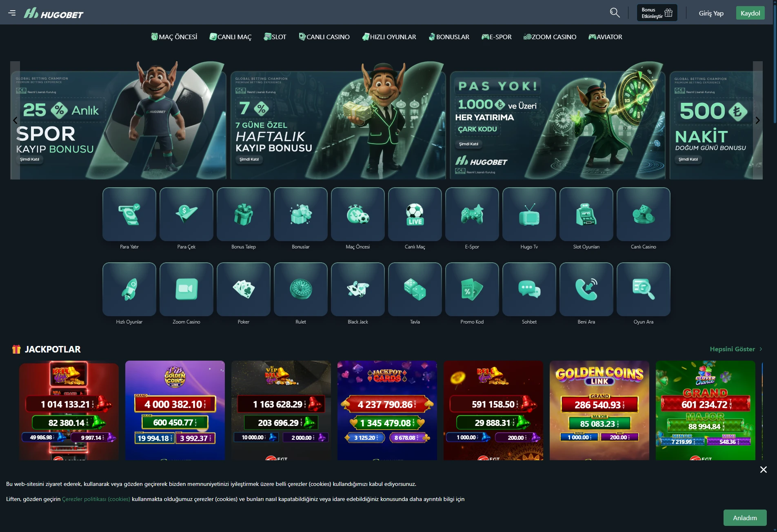Image resolution: width=777 pixels, height=532 pixels.
Task: Launch the Hızlı Oyunlar rocket tile
Action: pos(129,289)
